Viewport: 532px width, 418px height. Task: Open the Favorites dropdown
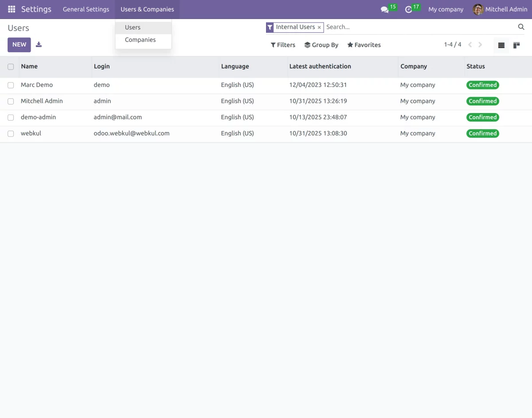coord(364,45)
